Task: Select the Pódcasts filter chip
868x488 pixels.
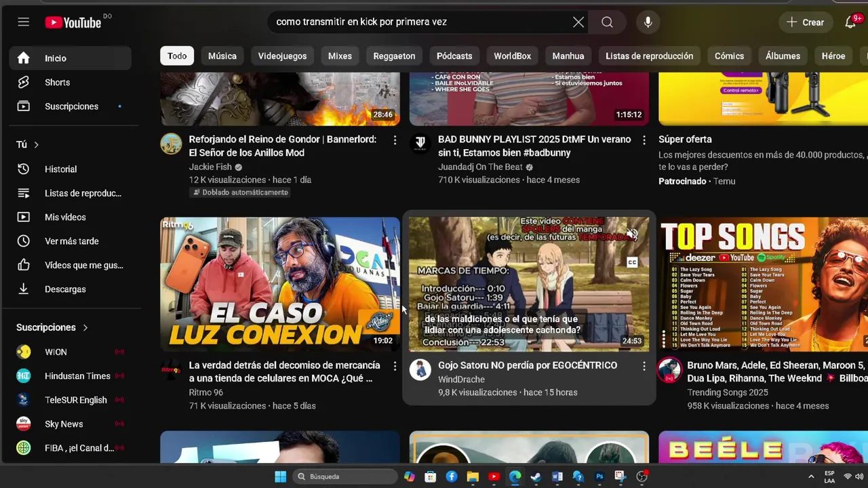Action: (454, 56)
